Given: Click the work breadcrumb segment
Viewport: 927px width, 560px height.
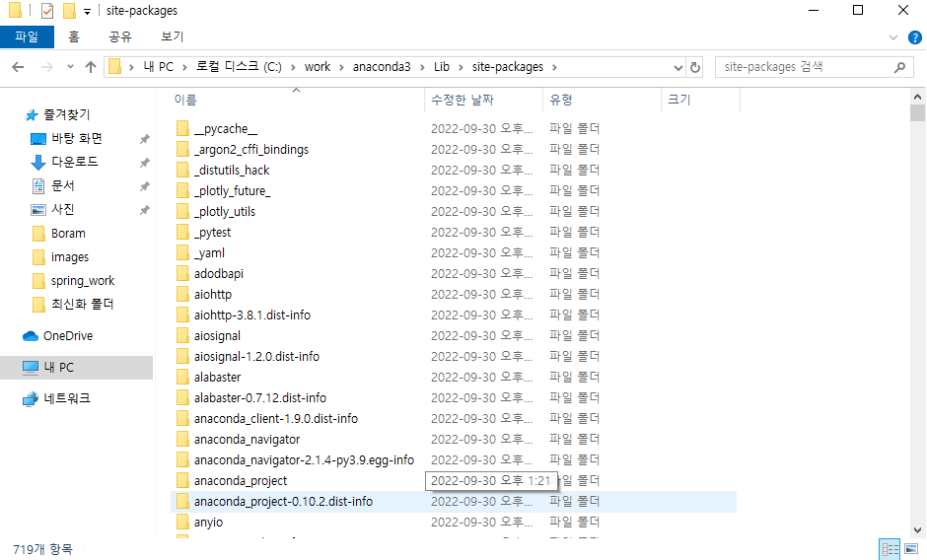Looking at the screenshot, I should pyautogui.click(x=318, y=67).
